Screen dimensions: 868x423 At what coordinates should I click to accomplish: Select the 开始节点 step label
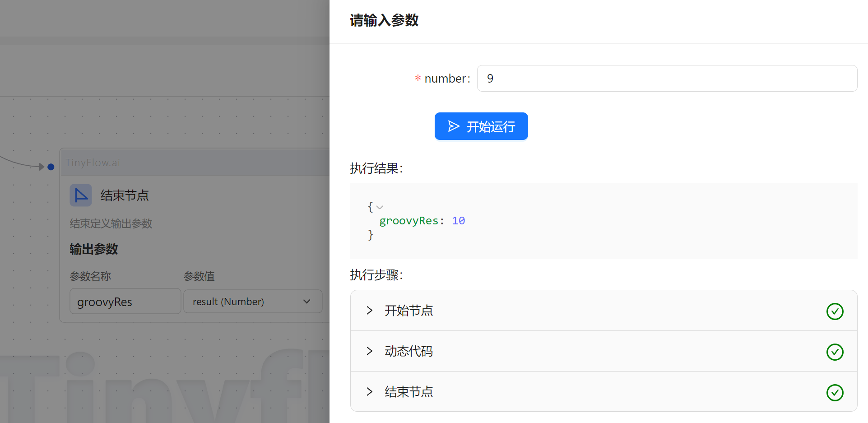tap(408, 311)
